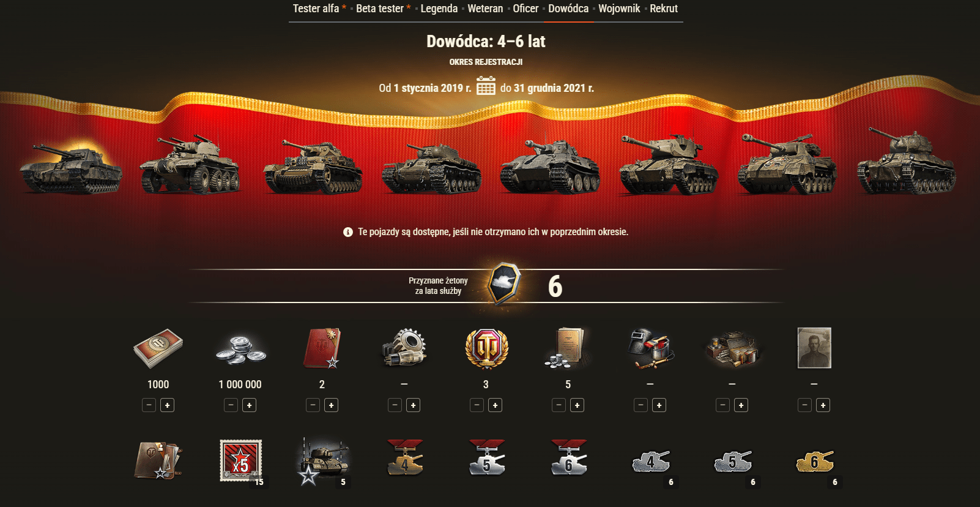
Task: Open the Beta tester tab
Action: click(380, 9)
